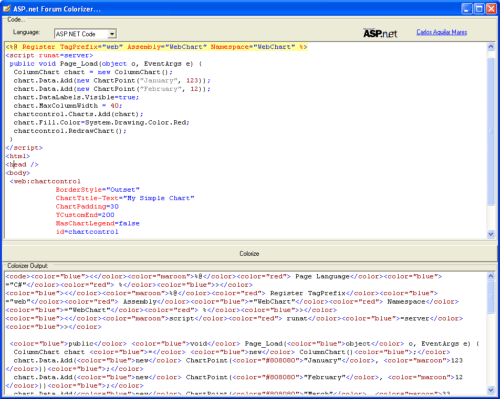Click output line with ColumnChart chart
This screenshot has height=399, width=500.
pos(232,352)
